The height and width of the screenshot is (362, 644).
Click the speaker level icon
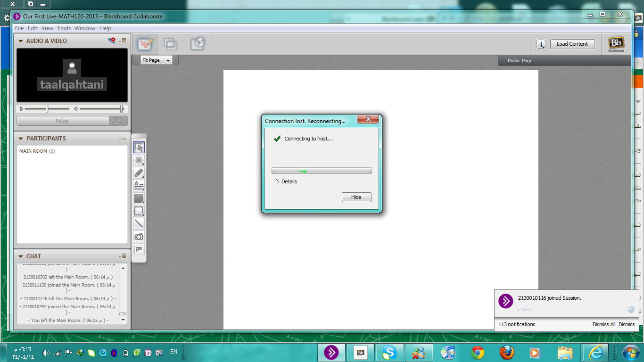pos(75,109)
